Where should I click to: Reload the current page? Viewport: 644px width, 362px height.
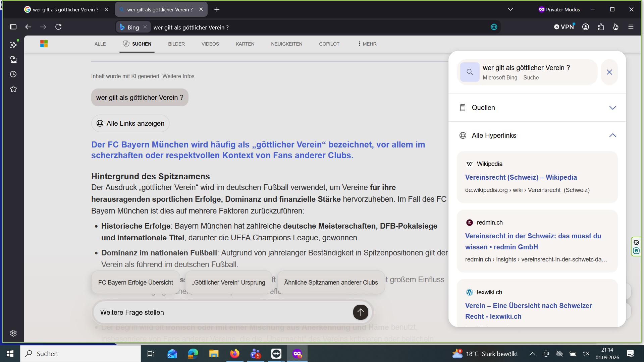tap(58, 27)
